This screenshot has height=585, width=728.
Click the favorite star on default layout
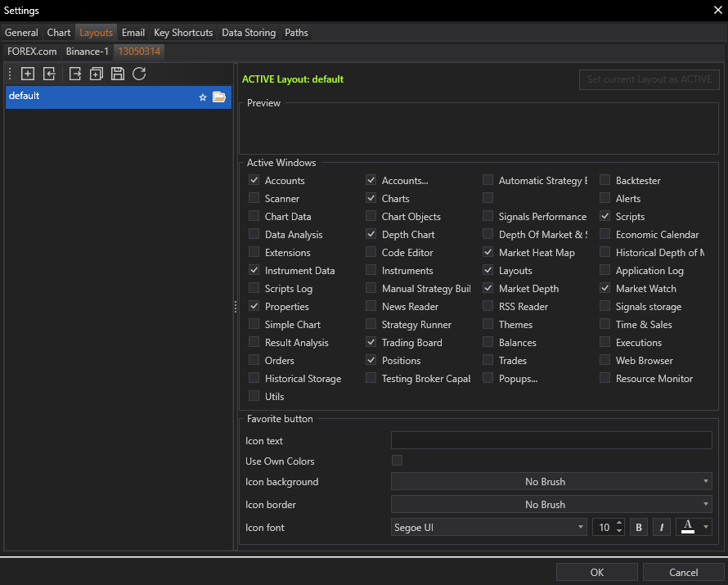tap(203, 97)
